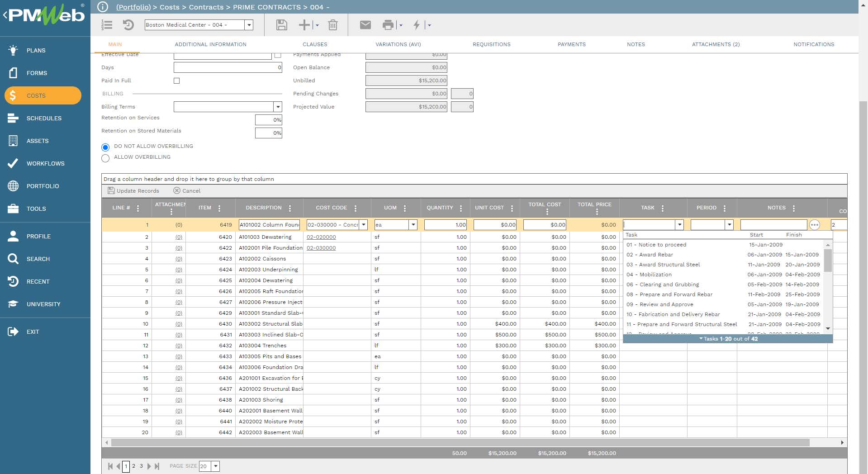Screen dimensions: 868x474
Task: Load more tasks footer in dropdown
Action: pyautogui.click(x=728, y=339)
